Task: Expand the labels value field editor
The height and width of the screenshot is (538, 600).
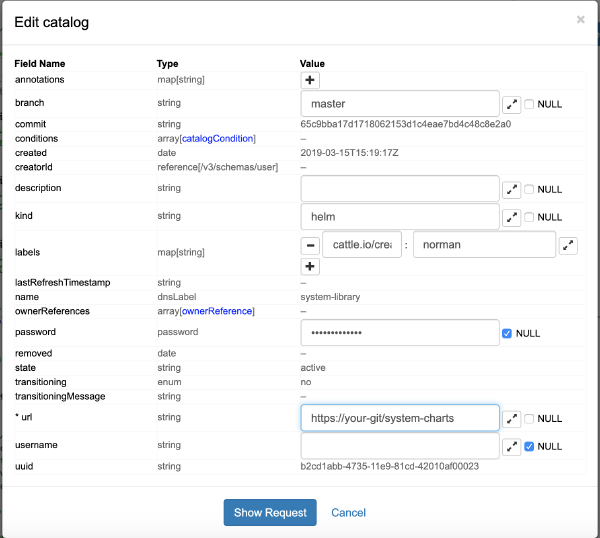Action: pos(568,245)
